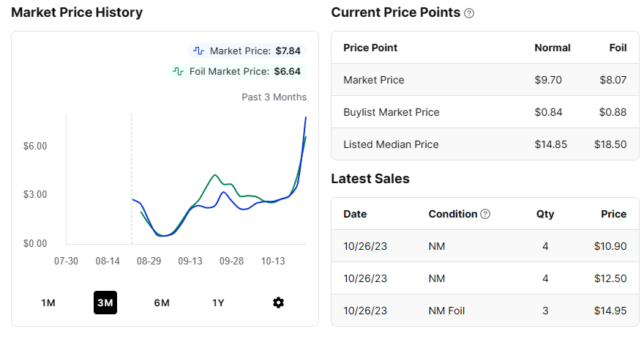Click the Foil column header

[x=618, y=48]
